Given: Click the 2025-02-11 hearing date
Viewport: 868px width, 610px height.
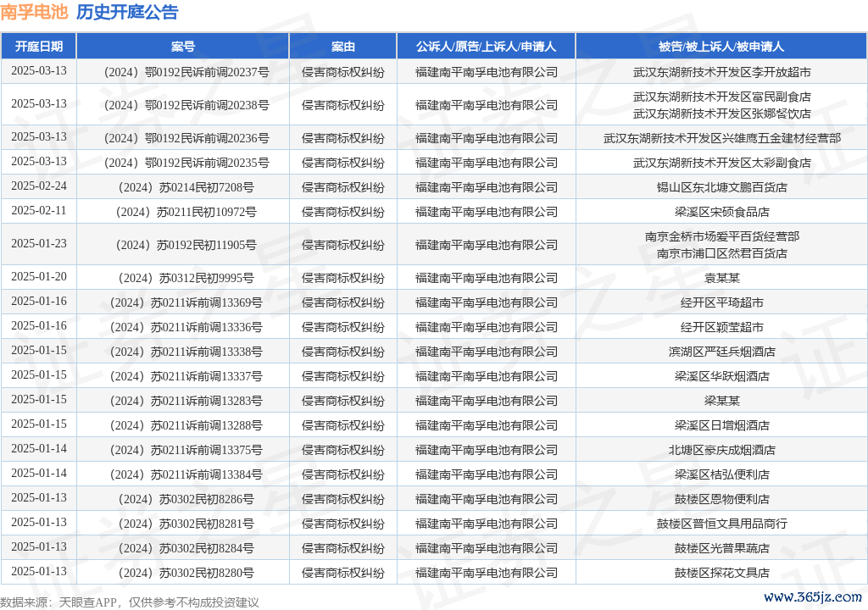Looking at the screenshot, I should (x=39, y=210).
